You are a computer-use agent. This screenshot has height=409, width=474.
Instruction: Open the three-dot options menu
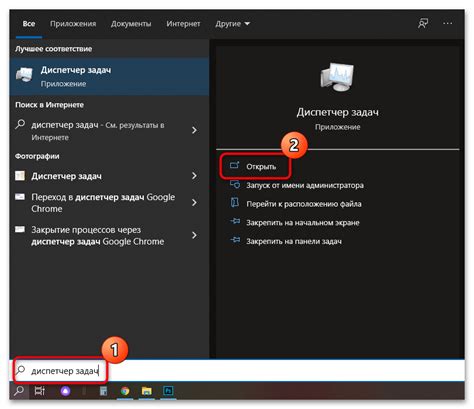pos(448,24)
